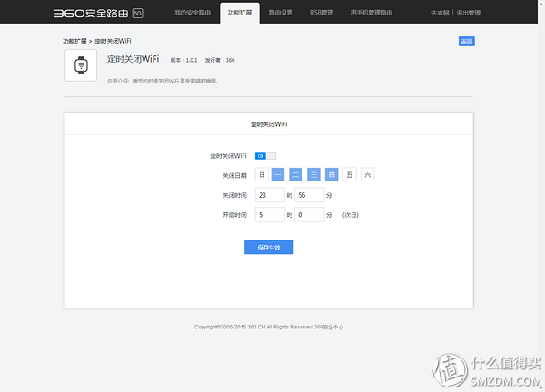545x392 pixels.
Task: Deselect Wednesday (三) in close days
Action: [x=313, y=174]
